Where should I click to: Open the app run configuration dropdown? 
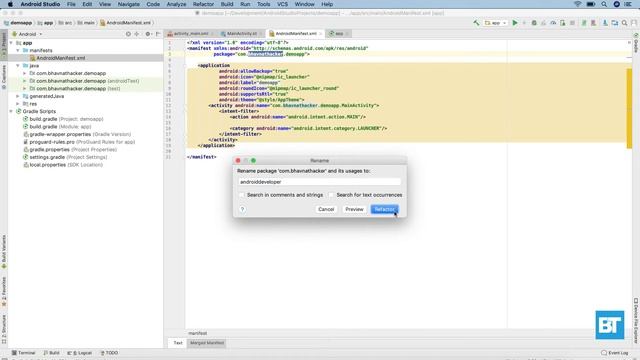click(496, 23)
